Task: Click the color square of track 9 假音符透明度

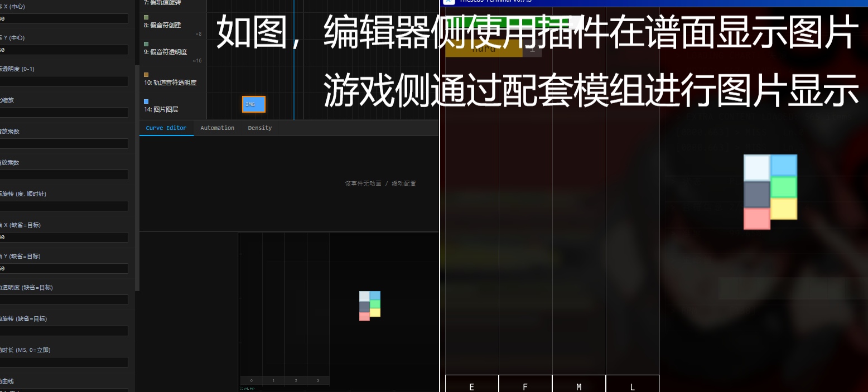Action: 146,43
